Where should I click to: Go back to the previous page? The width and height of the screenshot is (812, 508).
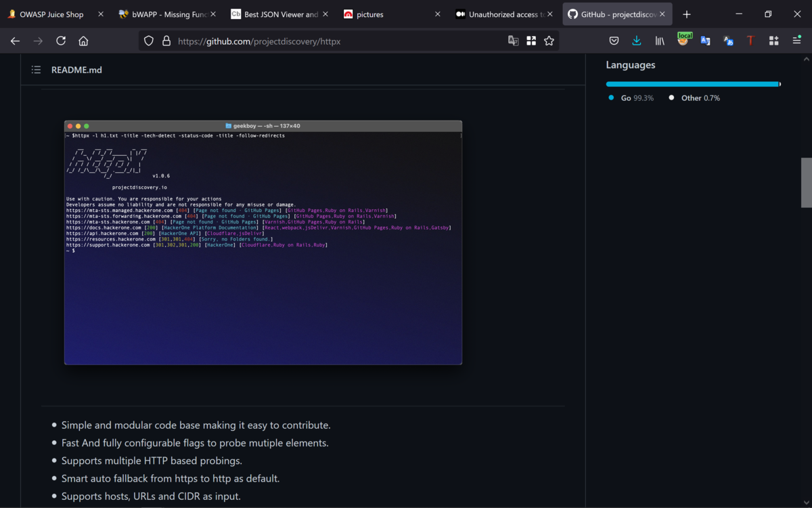coord(16,41)
